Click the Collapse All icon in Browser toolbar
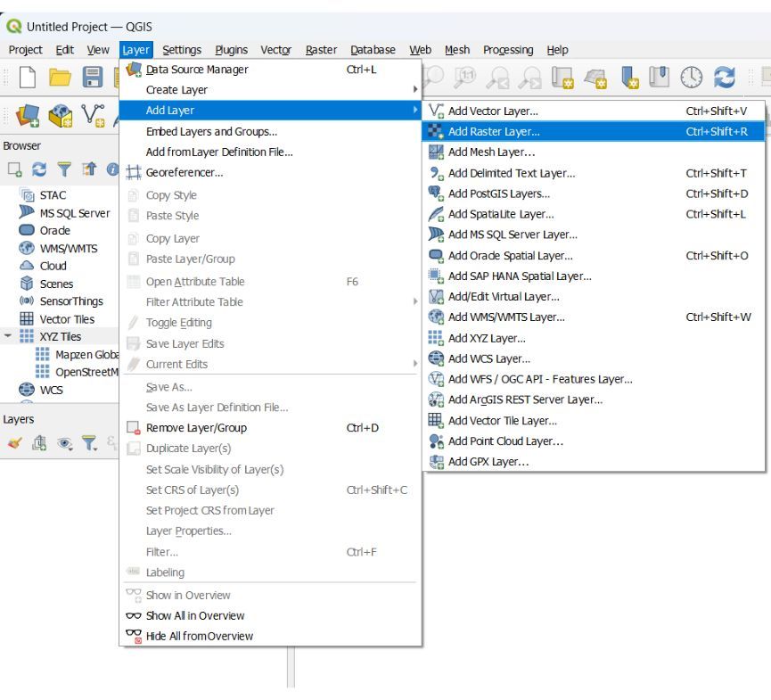This screenshot has height=700, width=771. pos(89,168)
